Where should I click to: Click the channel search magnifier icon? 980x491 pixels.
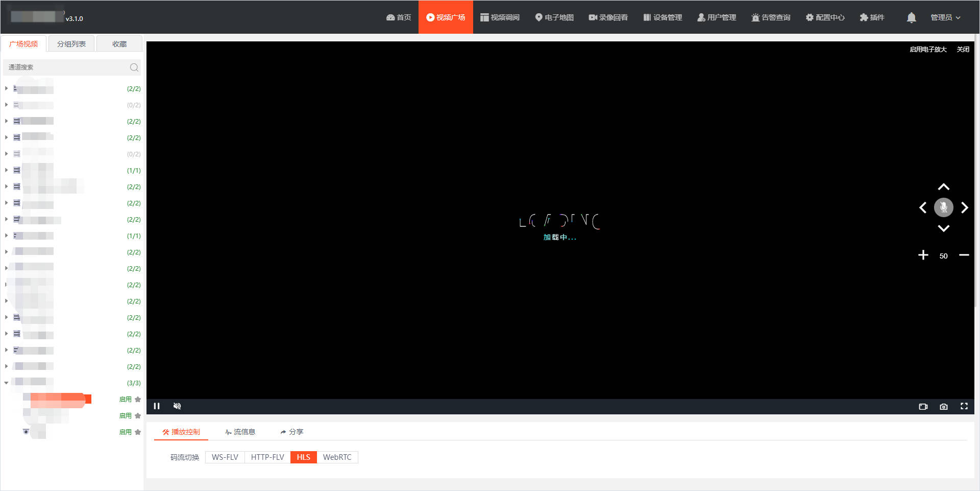point(134,67)
